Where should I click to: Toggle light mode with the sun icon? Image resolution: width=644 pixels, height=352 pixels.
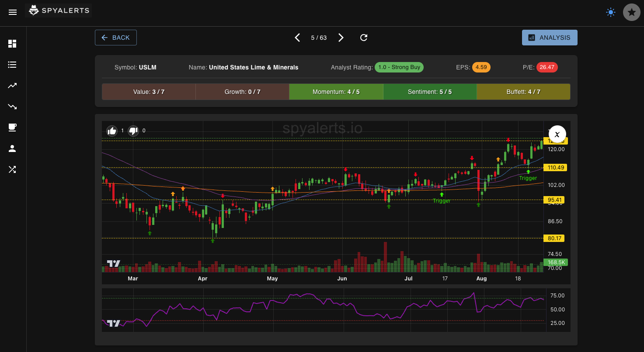[610, 12]
